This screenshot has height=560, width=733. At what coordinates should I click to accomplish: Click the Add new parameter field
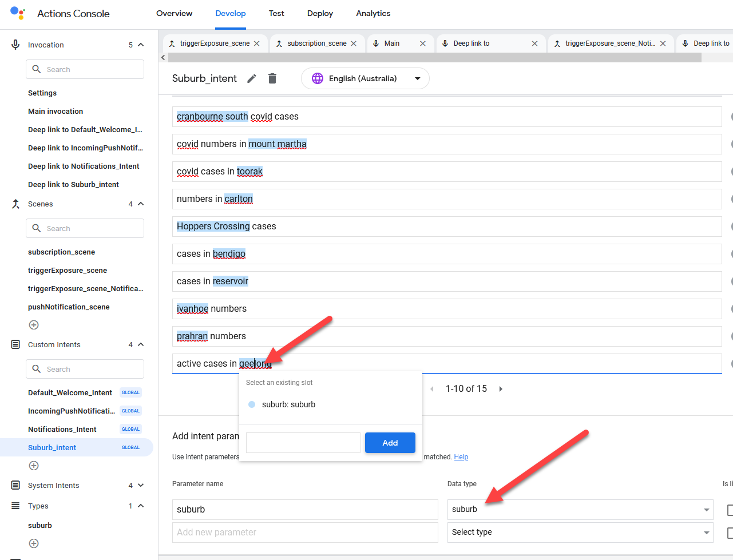[x=304, y=533]
